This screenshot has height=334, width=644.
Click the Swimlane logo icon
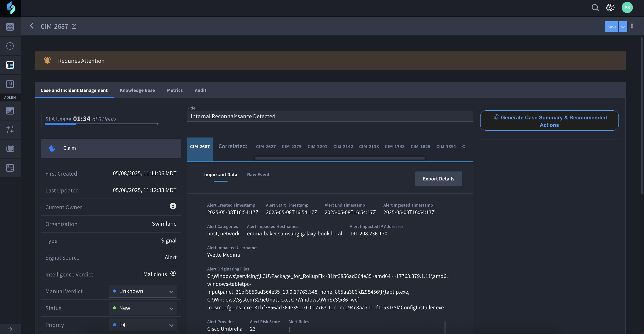coord(10,8)
